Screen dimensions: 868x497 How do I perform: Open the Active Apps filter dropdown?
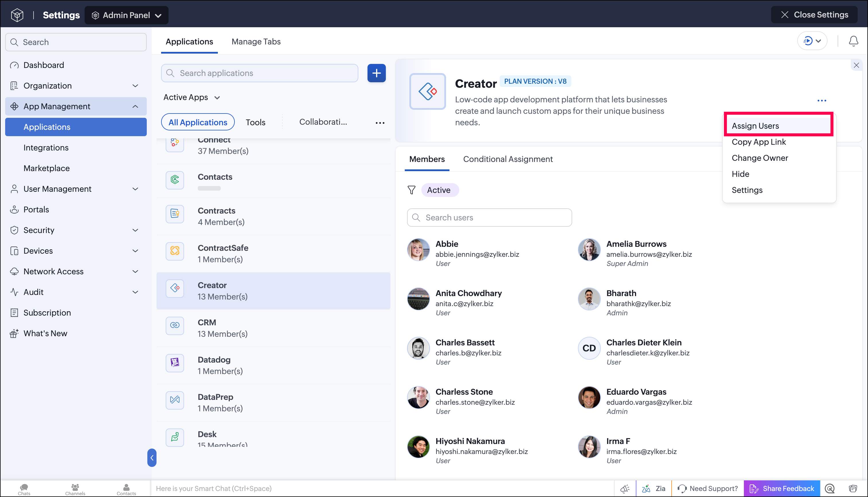192,97
